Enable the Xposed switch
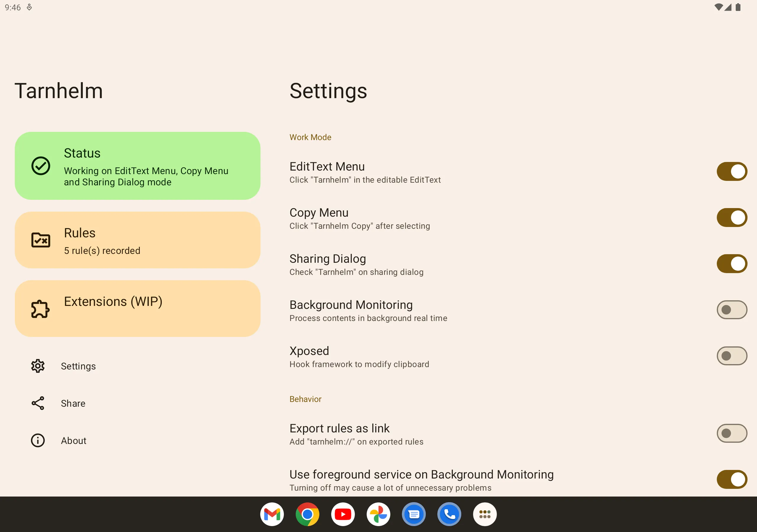 pos(732,356)
